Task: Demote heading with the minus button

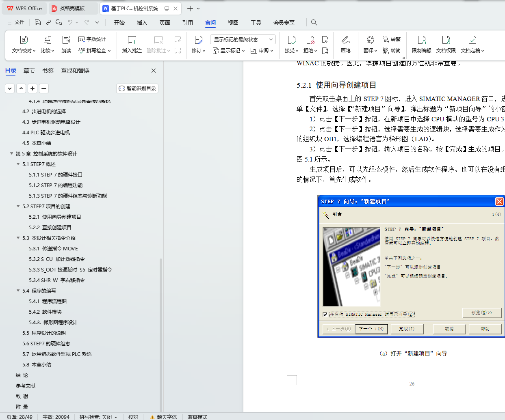Action: (x=44, y=88)
